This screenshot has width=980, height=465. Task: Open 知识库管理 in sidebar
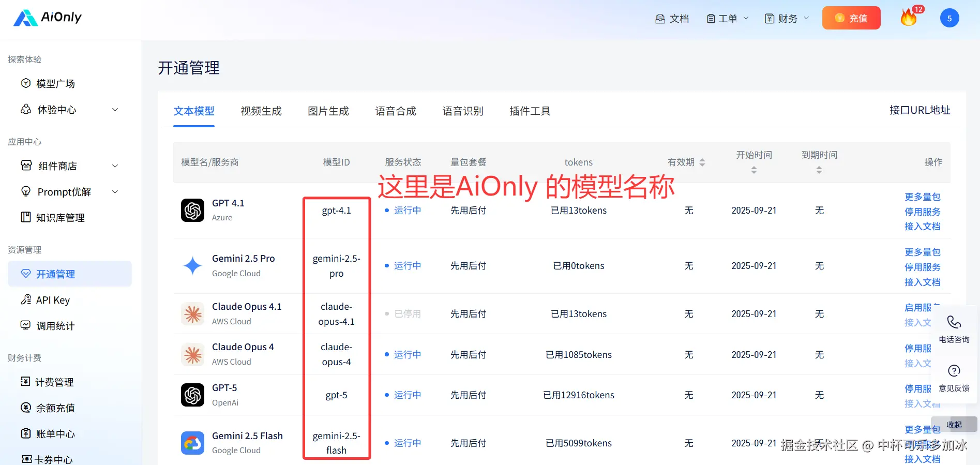(60, 218)
